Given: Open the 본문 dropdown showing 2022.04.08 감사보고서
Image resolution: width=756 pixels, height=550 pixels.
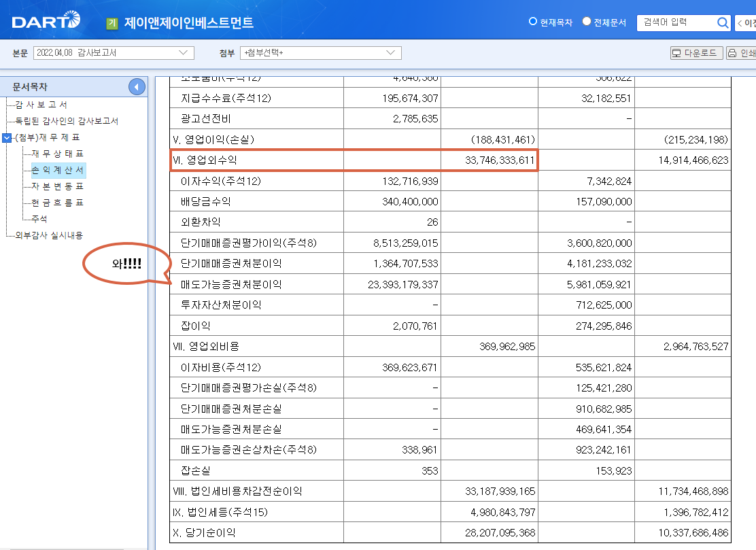Looking at the screenshot, I should point(114,53).
